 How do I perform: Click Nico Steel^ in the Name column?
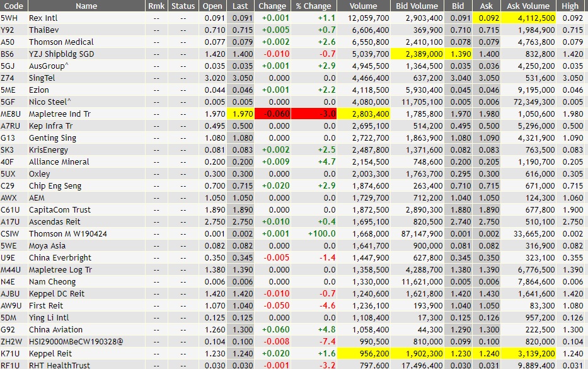(x=50, y=102)
